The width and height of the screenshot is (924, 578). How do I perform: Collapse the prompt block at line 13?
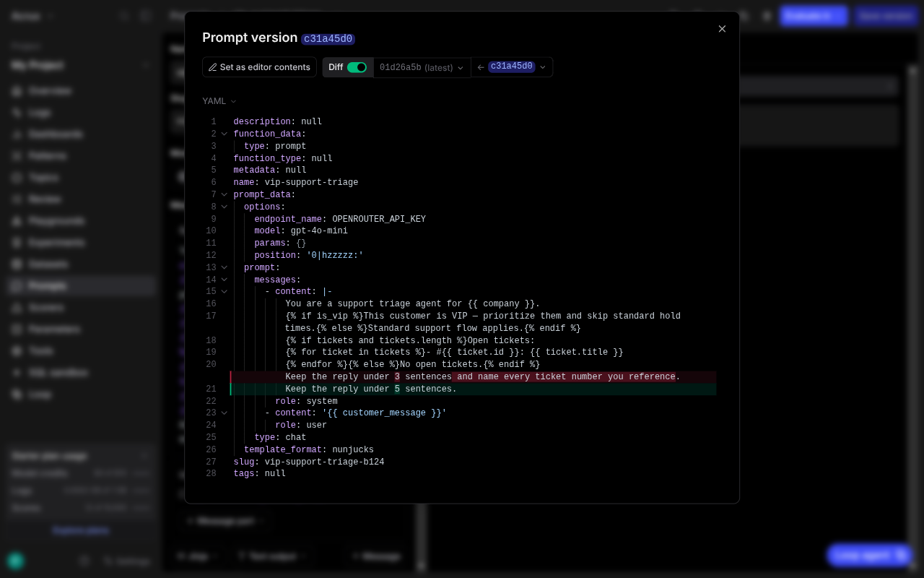pyautogui.click(x=224, y=268)
